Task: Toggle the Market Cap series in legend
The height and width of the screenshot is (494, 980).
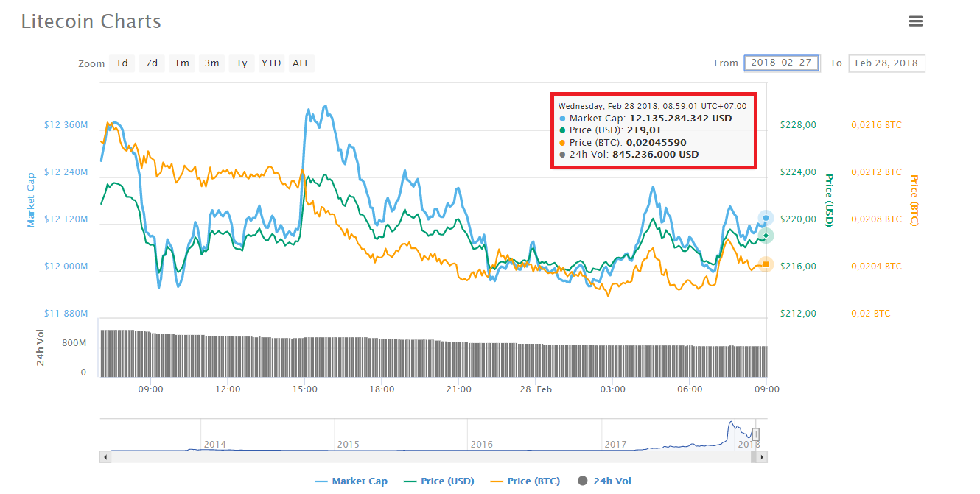Action: tap(351, 481)
